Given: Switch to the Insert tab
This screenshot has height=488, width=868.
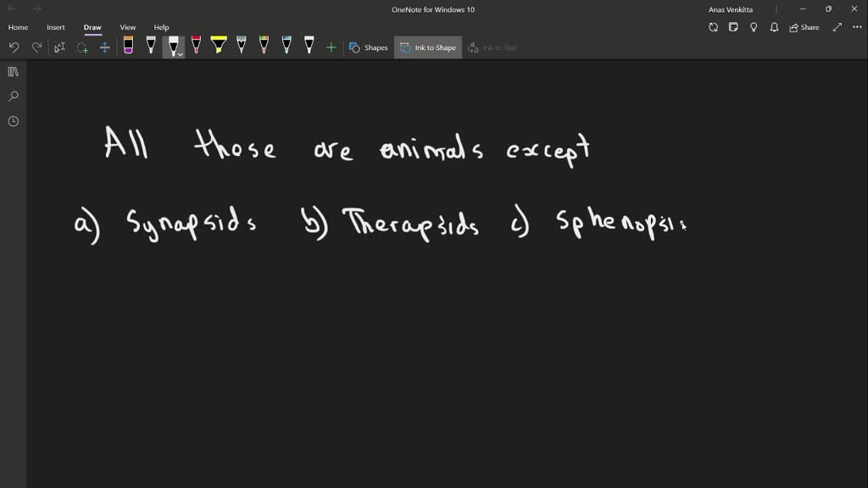Looking at the screenshot, I should click(x=55, y=26).
